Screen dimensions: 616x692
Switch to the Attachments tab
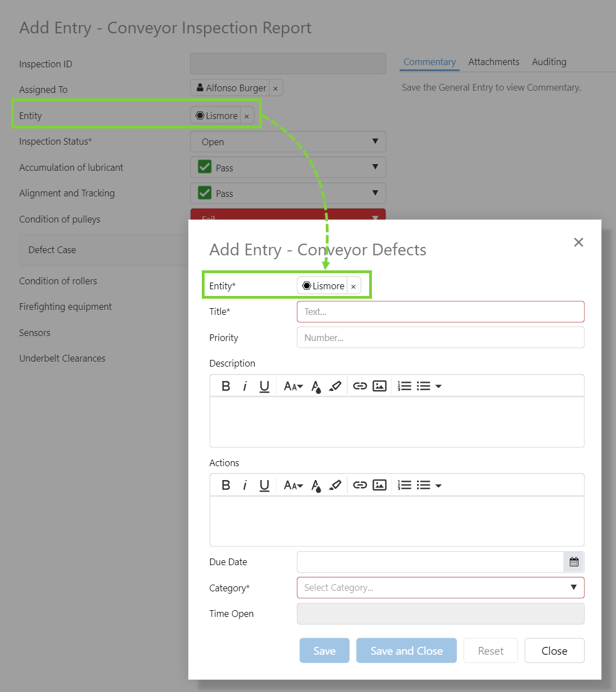click(493, 62)
